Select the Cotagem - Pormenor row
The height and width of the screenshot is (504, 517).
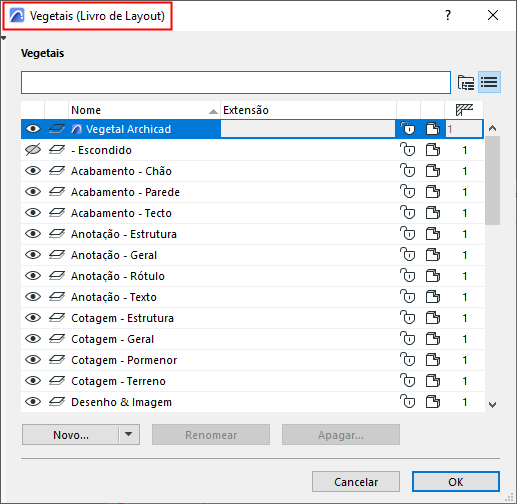click(x=252, y=360)
